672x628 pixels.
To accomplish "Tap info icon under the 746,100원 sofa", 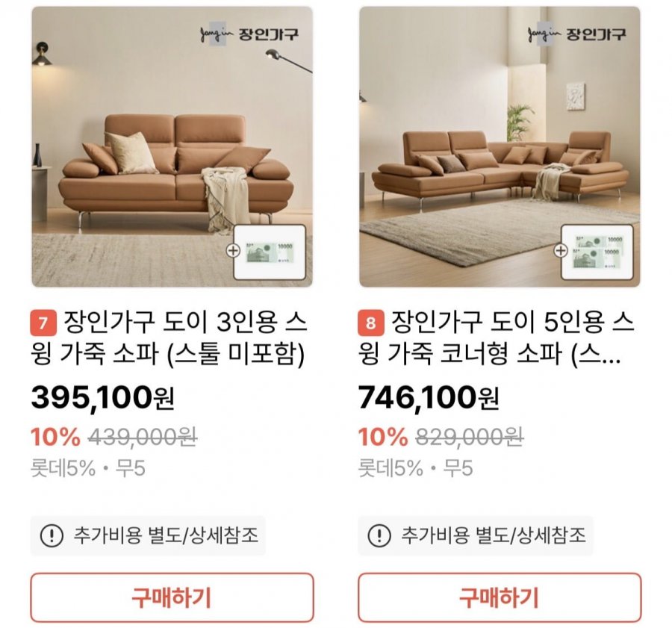I will (379, 535).
